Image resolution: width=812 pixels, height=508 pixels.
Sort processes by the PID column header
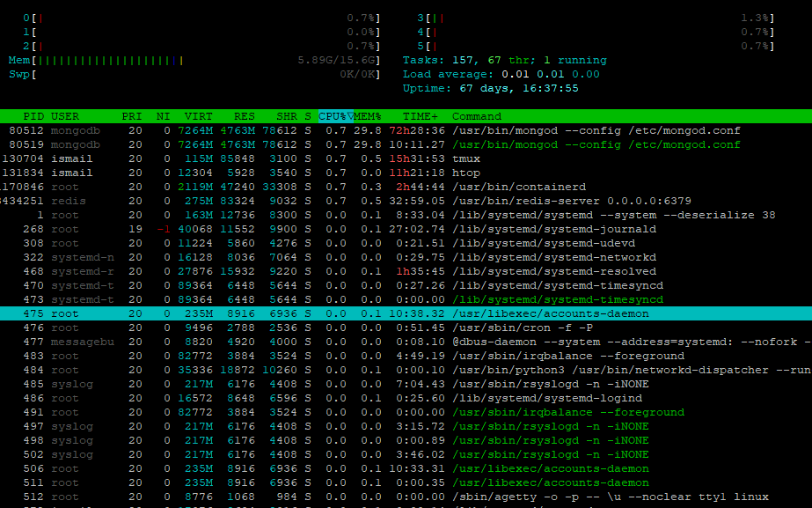coord(33,116)
